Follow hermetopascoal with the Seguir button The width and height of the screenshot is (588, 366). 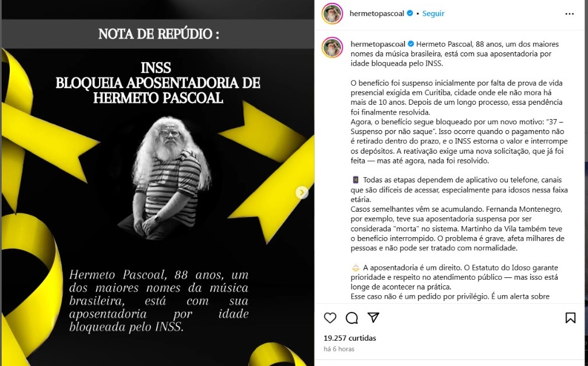(433, 13)
